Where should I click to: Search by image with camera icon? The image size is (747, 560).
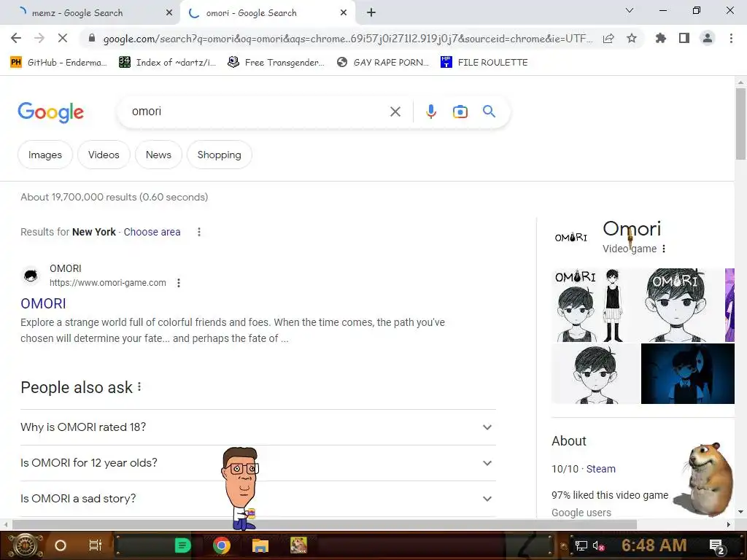pyautogui.click(x=460, y=112)
